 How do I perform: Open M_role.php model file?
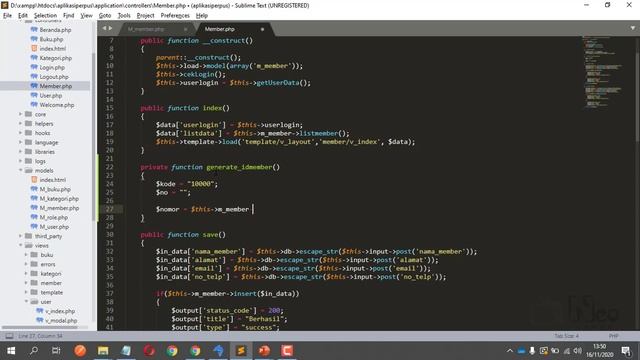tap(53, 218)
